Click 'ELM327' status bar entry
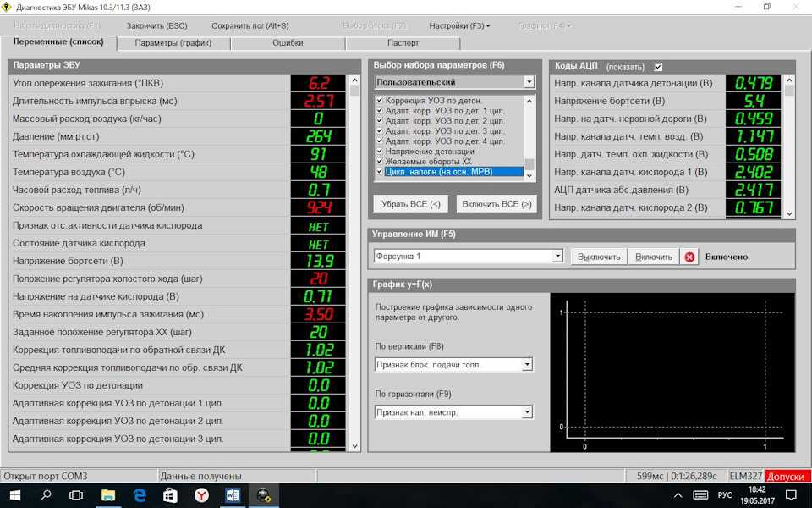The height and width of the screenshot is (508, 812). [746, 476]
